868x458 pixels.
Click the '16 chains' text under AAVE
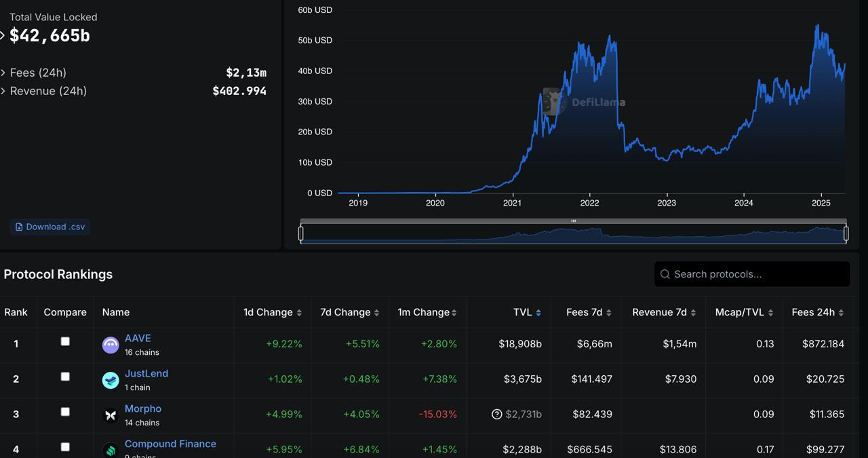pos(142,352)
